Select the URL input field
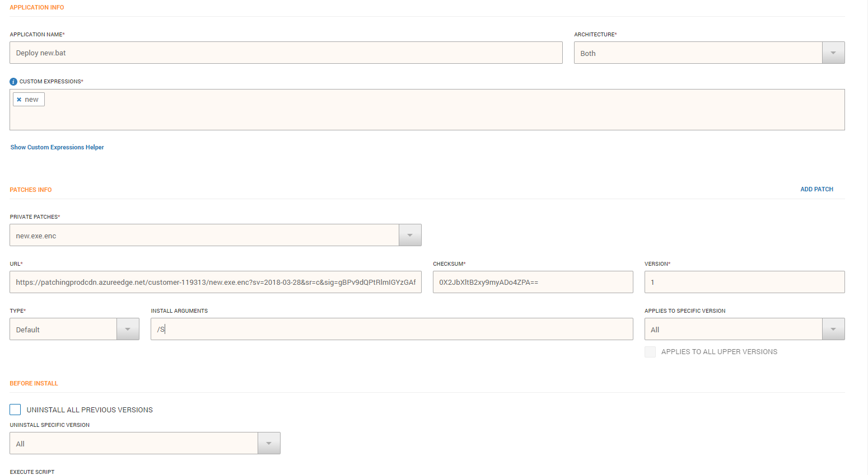The image size is (868, 475). (216, 282)
